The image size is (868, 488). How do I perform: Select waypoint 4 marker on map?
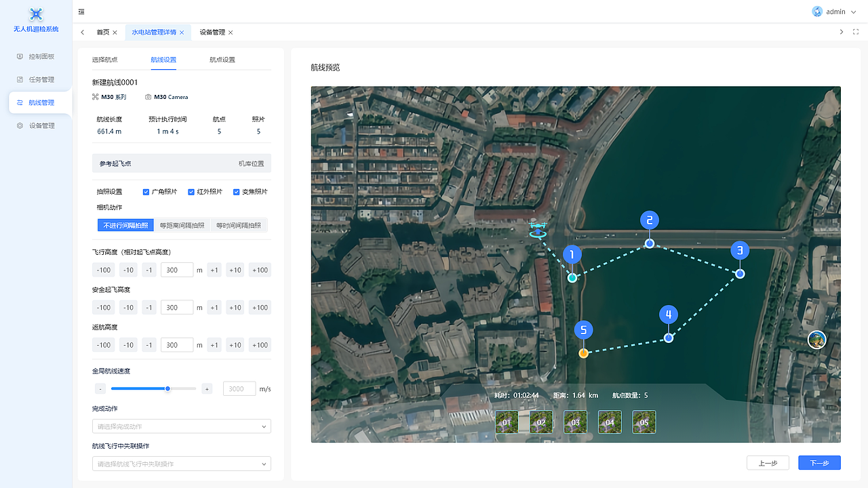coord(669,314)
